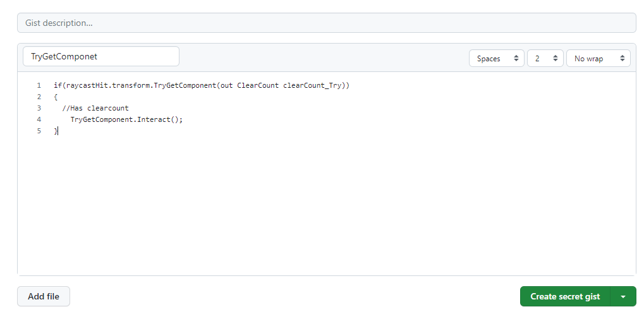Open the arrow menu beside Create secret gist
The image size is (644, 319).
pos(624,296)
